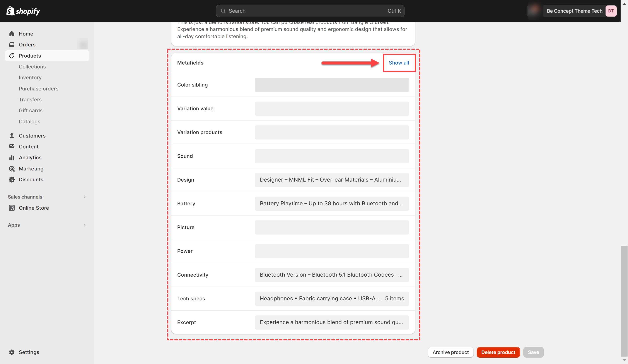Click the search magnifier icon
Screen dimensions: 628x364
point(223,11)
